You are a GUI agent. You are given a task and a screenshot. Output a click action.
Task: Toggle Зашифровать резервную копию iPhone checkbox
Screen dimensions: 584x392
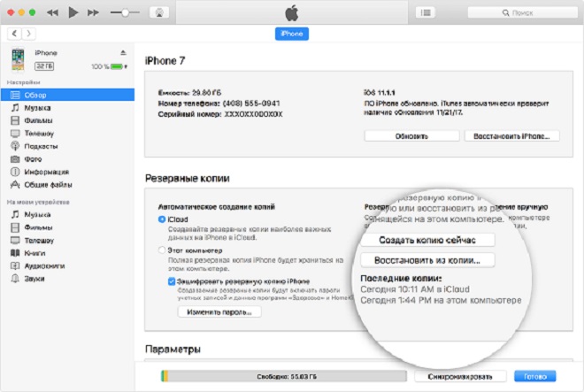click(172, 281)
